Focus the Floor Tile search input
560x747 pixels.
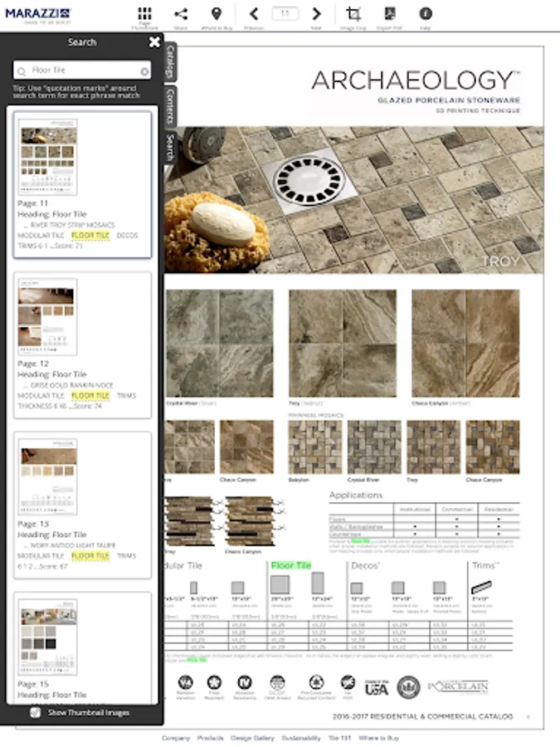[x=83, y=71]
